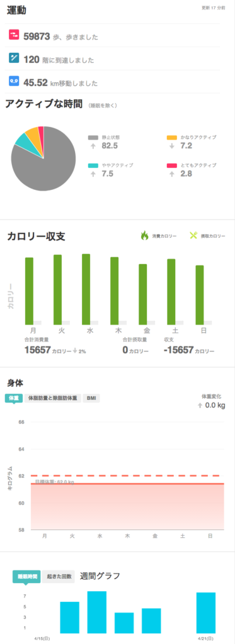Click the 4/21(日) date label
The image size is (235, 644).
click(x=206, y=639)
